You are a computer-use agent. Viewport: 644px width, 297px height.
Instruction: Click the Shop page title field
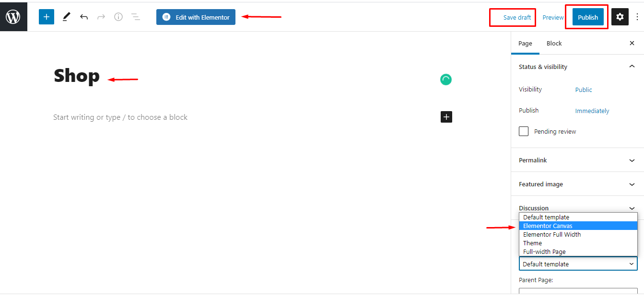(77, 76)
